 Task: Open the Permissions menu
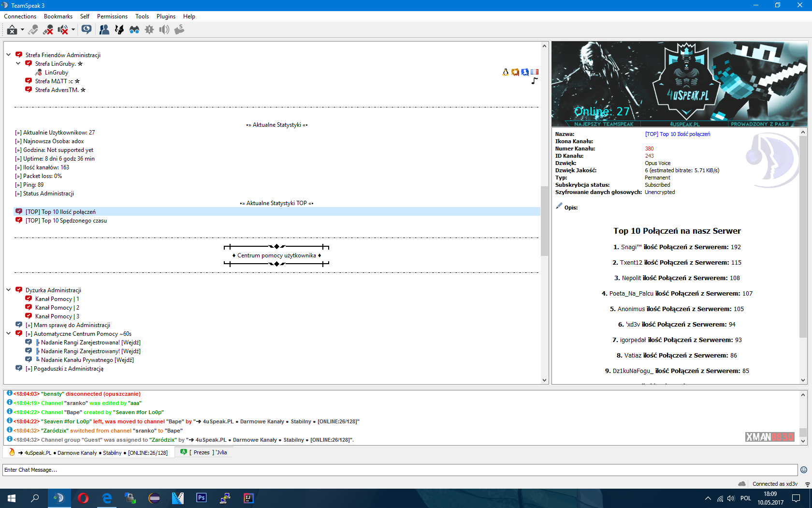point(112,16)
